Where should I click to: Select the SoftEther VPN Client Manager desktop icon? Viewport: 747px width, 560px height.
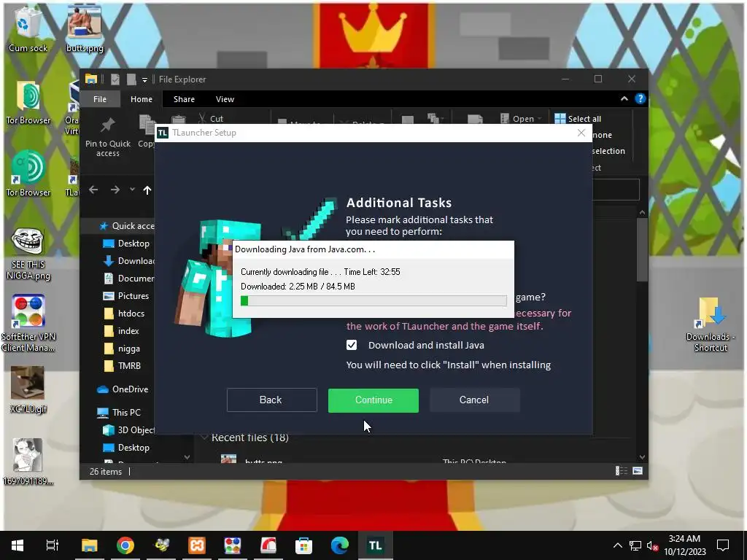click(x=28, y=324)
